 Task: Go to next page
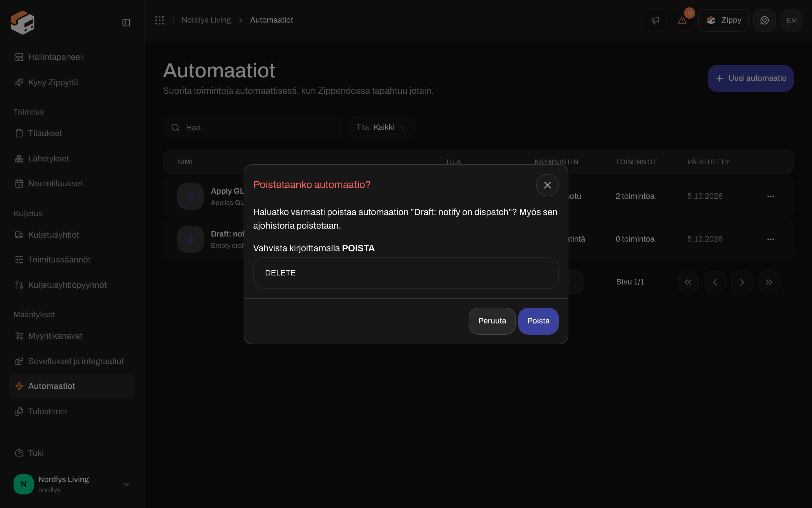(x=742, y=282)
